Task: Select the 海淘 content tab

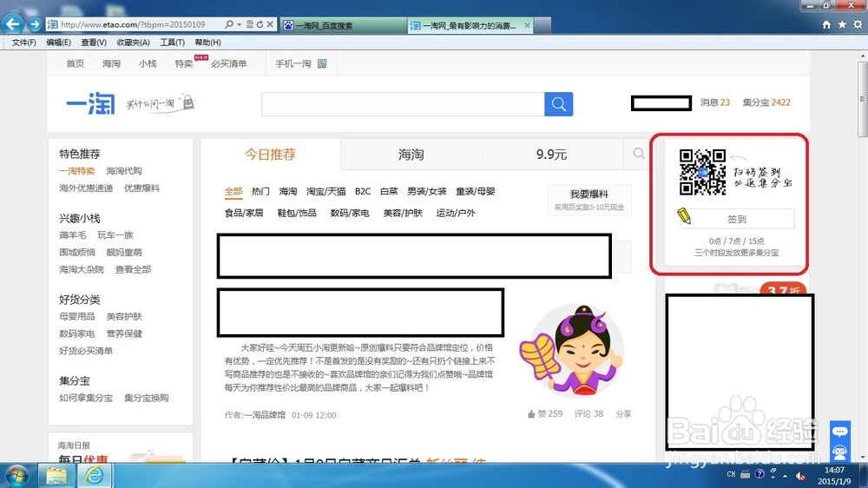Action: point(411,155)
